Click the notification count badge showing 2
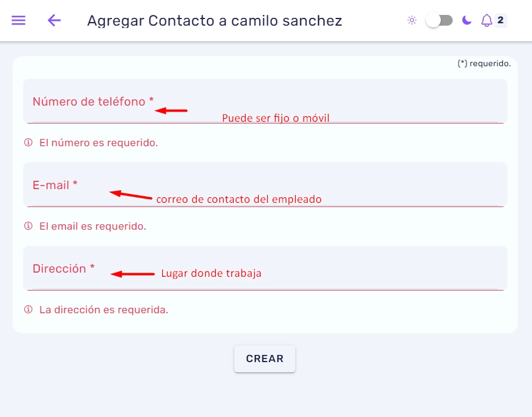532x417 pixels. tap(500, 20)
